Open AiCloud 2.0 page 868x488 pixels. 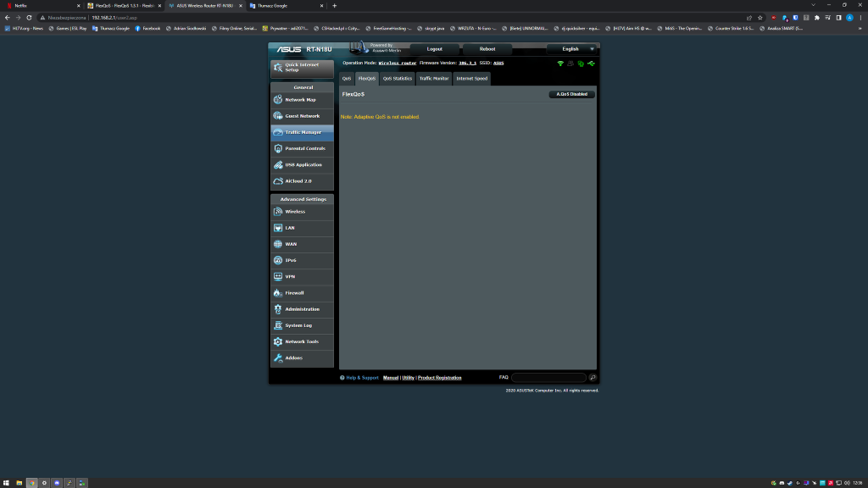coord(302,181)
